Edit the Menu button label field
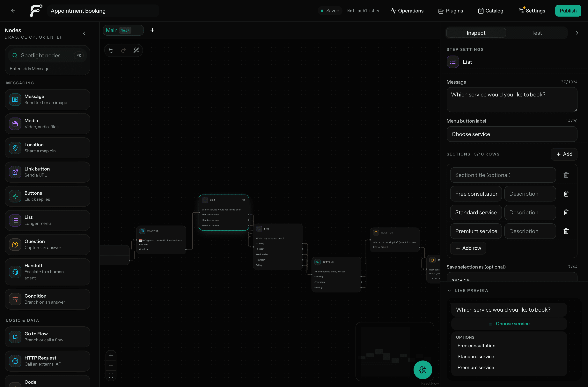 pos(512,134)
